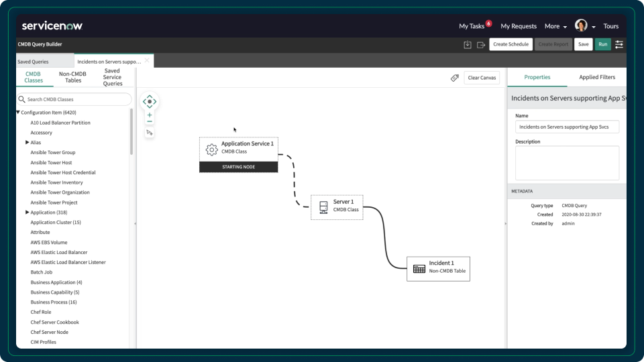Click the Create Report button
Viewport: 644px width, 362px height.
(x=553, y=44)
